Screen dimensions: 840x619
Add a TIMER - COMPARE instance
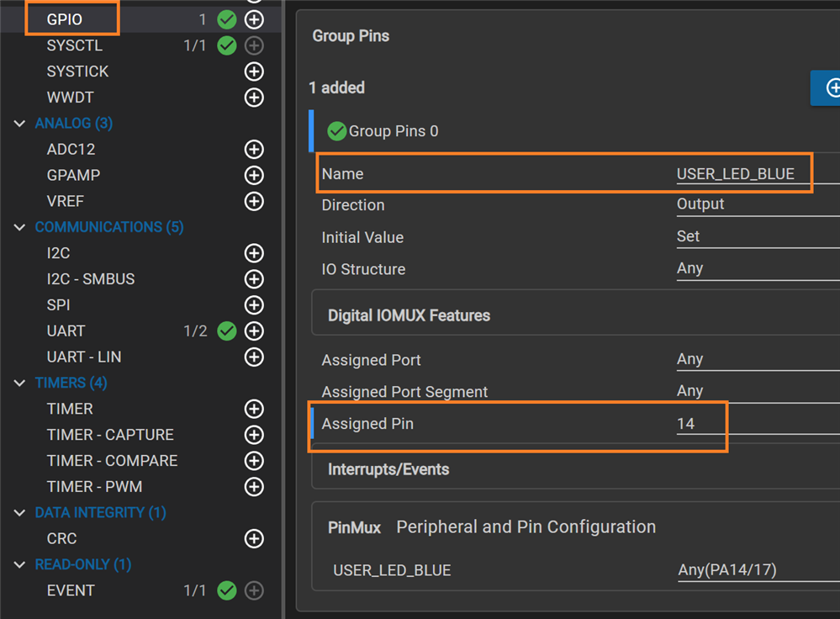(254, 461)
